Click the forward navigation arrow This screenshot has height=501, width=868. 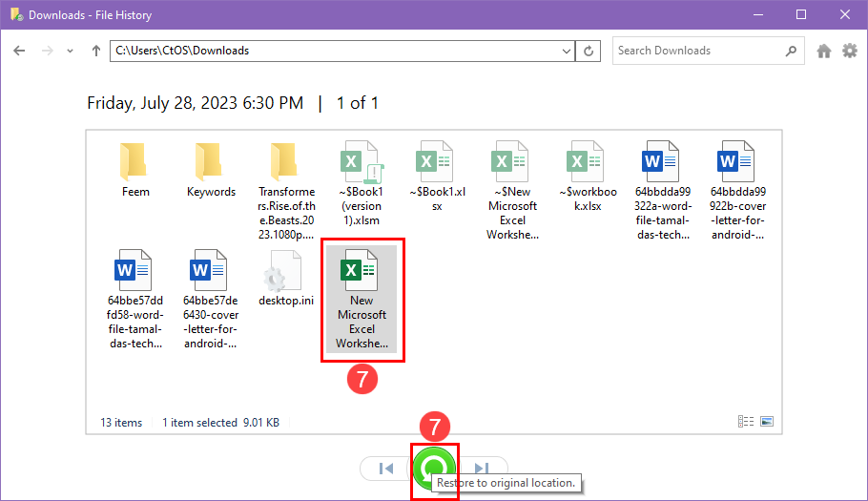[48, 51]
